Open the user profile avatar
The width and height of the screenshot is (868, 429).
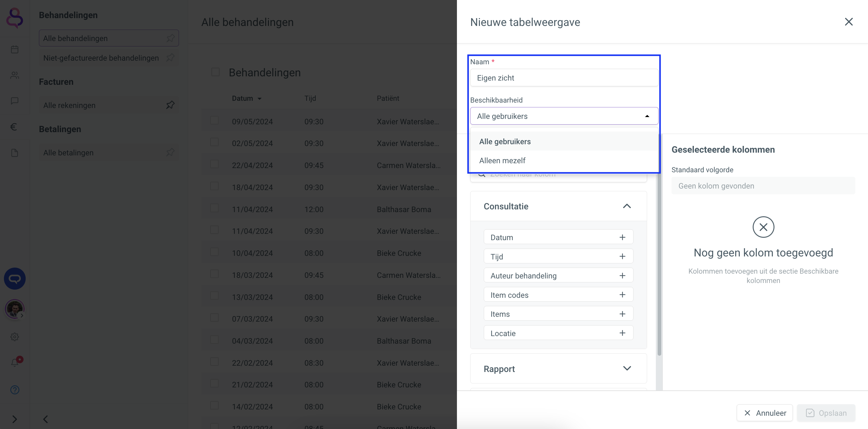point(14,309)
